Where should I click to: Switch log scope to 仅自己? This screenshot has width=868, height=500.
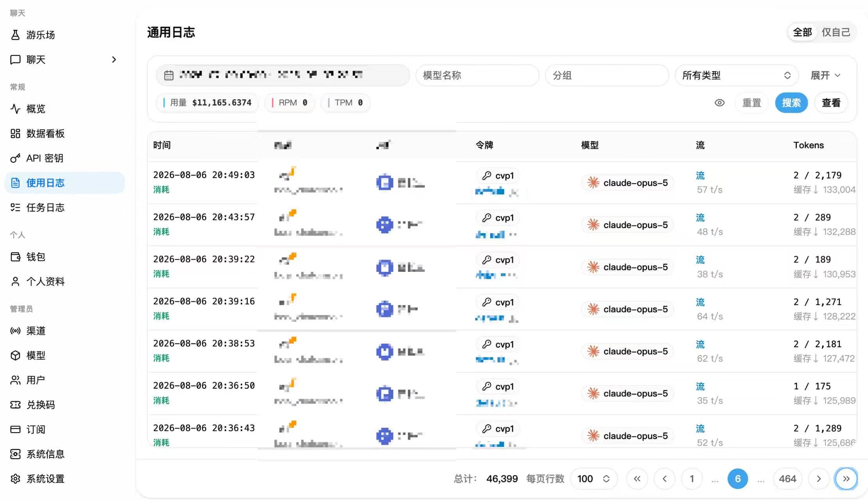(836, 32)
